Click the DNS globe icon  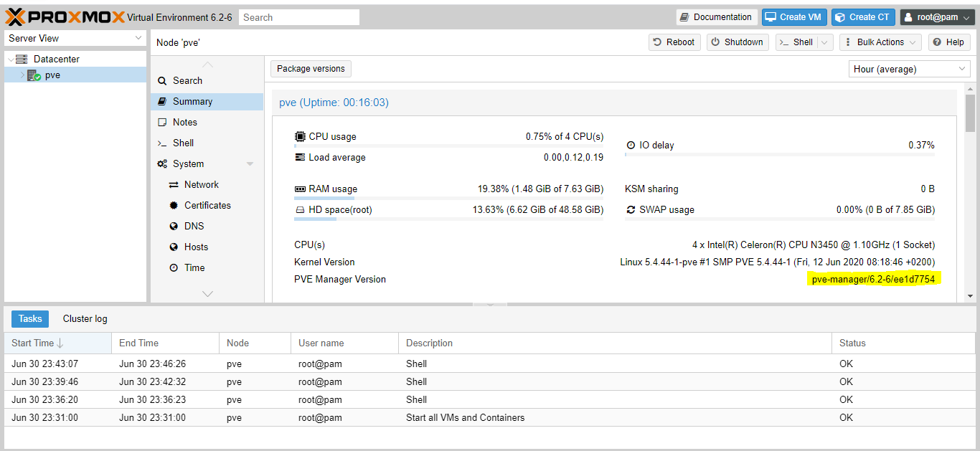(174, 227)
